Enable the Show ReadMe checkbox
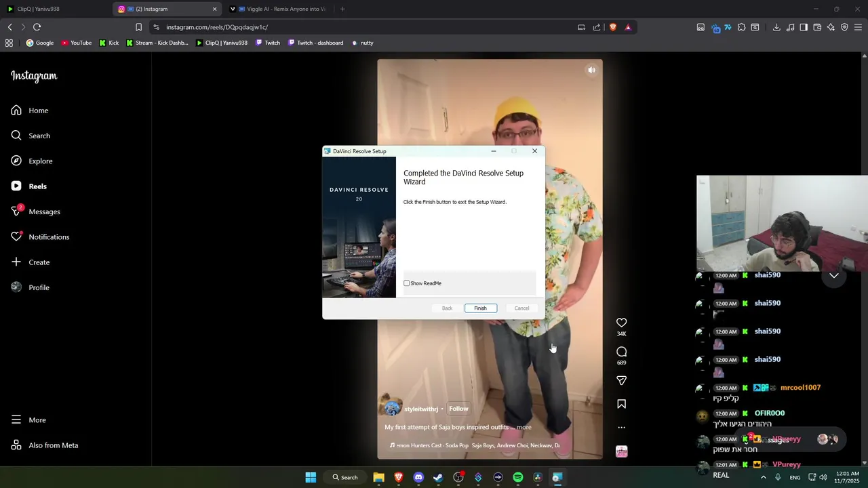 (407, 283)
